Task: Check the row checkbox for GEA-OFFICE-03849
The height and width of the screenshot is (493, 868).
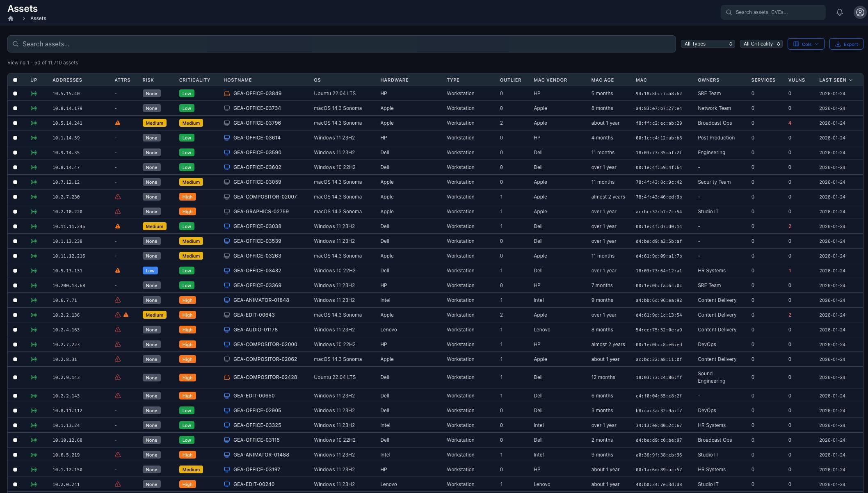Action: (x=15, y=94)
